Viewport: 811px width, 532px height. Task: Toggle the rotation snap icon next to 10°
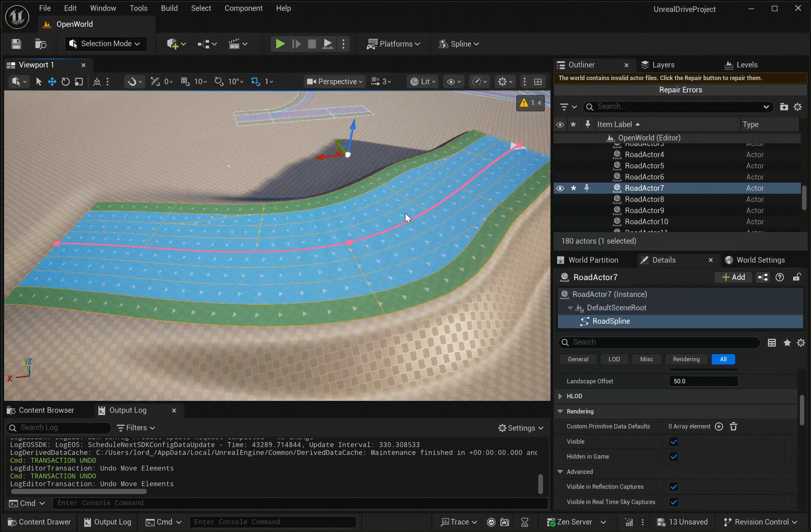(x=219, y=82)
